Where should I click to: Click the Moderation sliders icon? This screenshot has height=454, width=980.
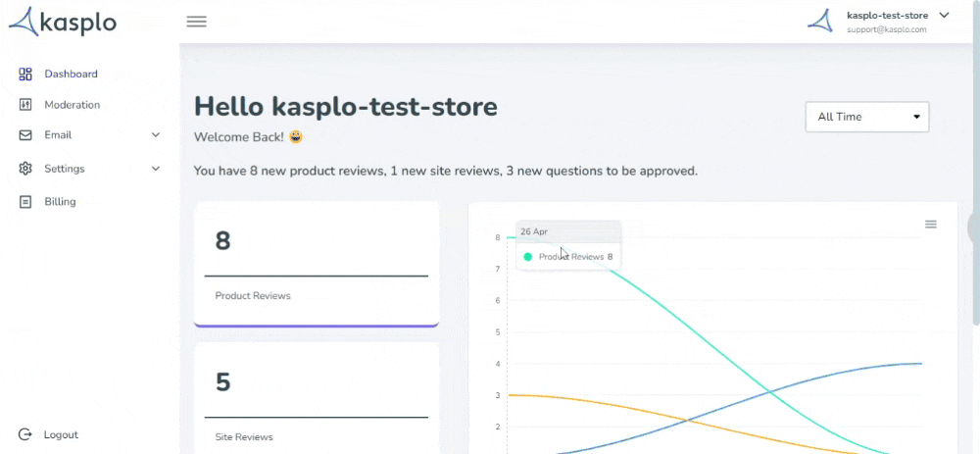pos(25,105)
